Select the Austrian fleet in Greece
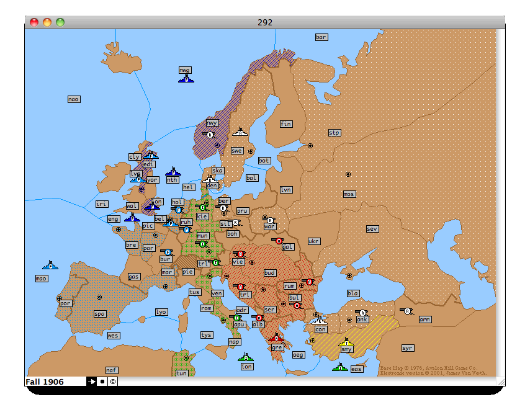 (276, 337)
